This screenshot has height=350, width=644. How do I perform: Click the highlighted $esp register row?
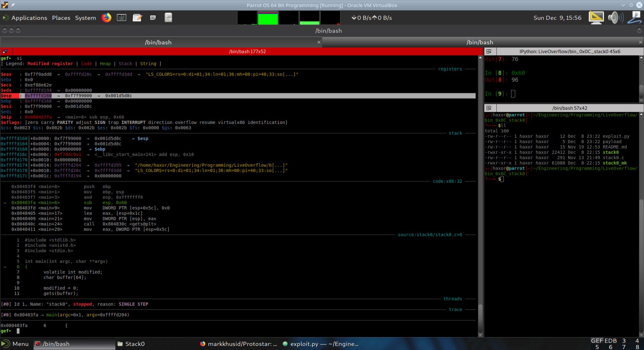[238, 96]
